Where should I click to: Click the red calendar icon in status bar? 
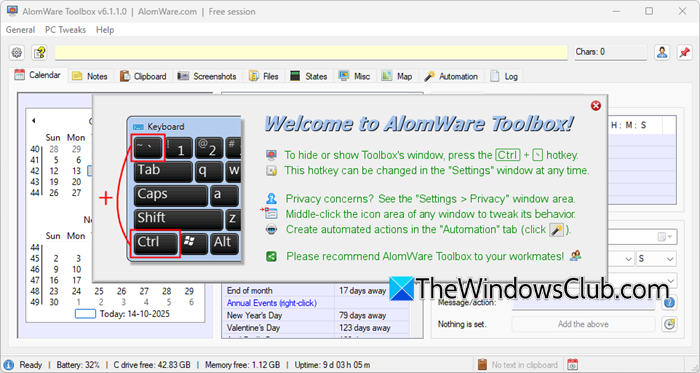pyautogui.click(x=572, y=364)
